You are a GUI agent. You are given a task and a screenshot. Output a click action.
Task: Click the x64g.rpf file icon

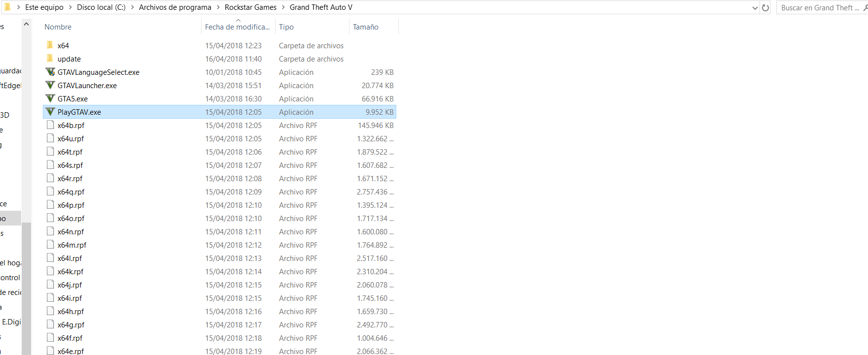click(50, 324)
